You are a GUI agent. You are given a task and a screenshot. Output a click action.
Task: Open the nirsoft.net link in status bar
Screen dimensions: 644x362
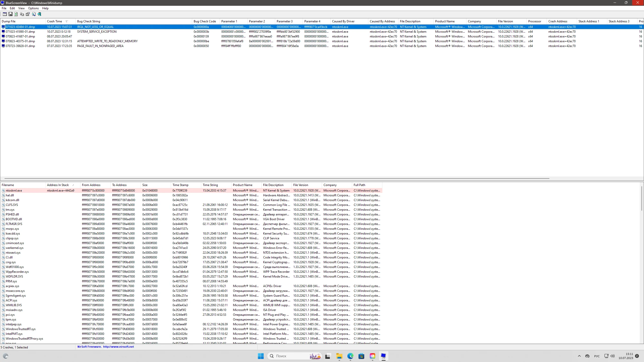[118, 347]
